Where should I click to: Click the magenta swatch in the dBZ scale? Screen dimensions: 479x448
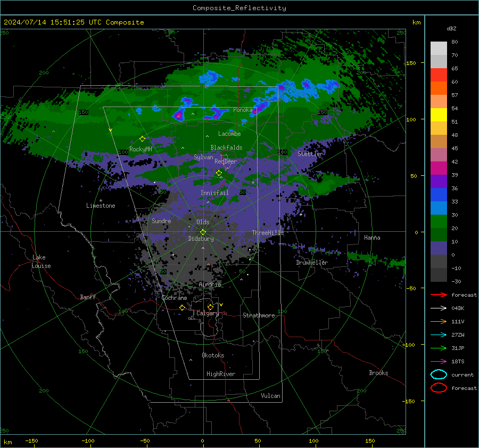tap(439, 168)
